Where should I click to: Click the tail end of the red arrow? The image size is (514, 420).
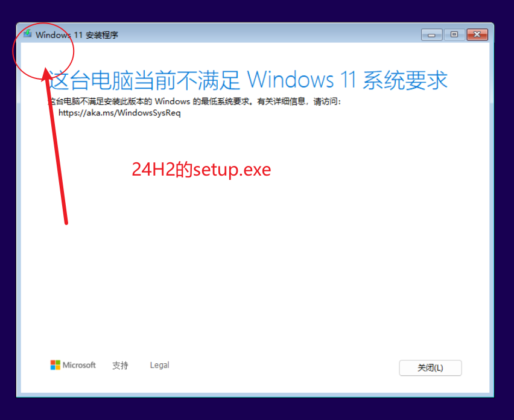point(66,221)
